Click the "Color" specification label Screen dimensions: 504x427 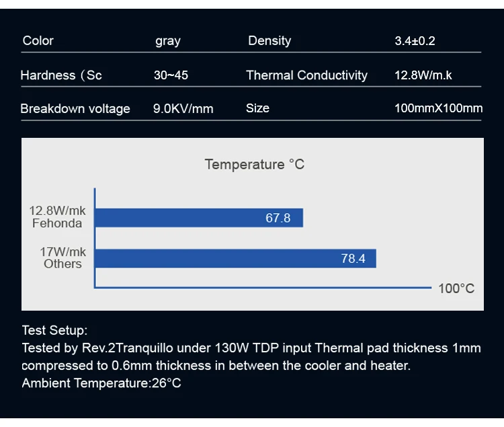click(38, 41)
